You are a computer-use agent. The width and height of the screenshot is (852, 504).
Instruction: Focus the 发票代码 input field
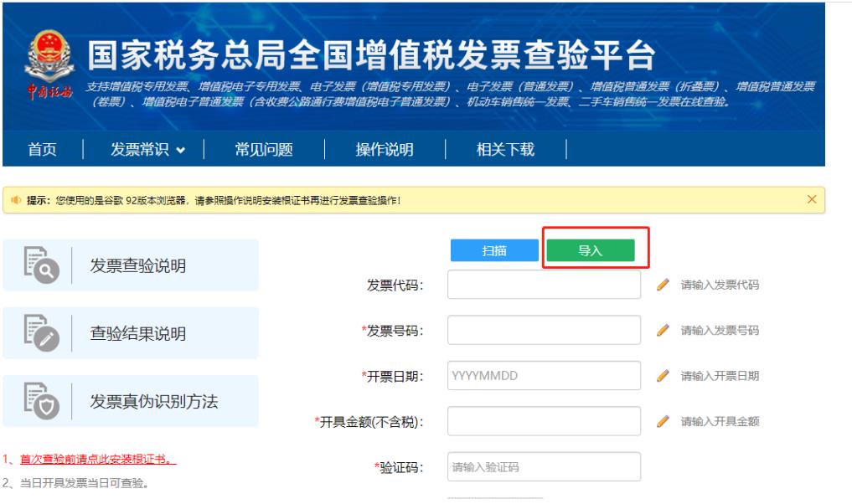click(x=544, y=285)
